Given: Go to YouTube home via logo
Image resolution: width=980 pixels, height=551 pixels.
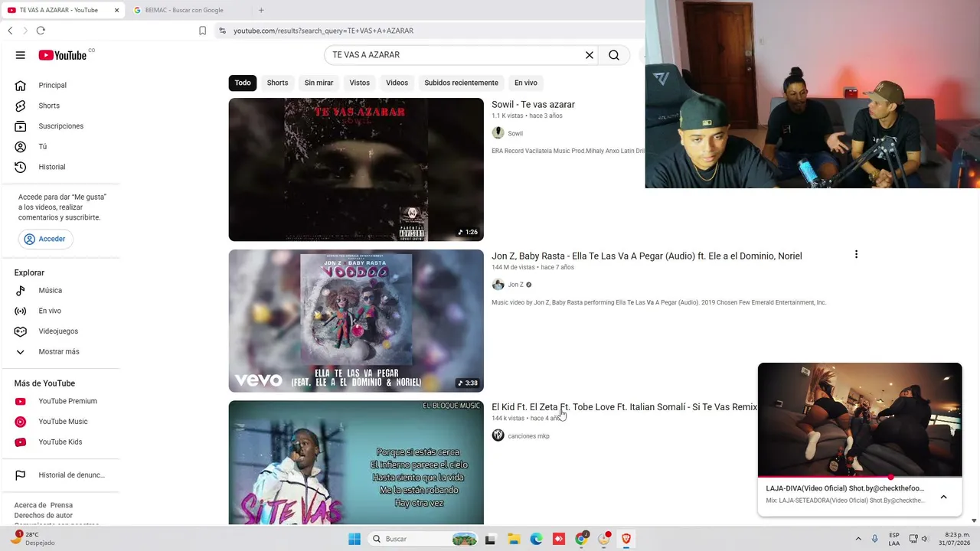Looking at the screenshot, I should click(x=63, y=55).
